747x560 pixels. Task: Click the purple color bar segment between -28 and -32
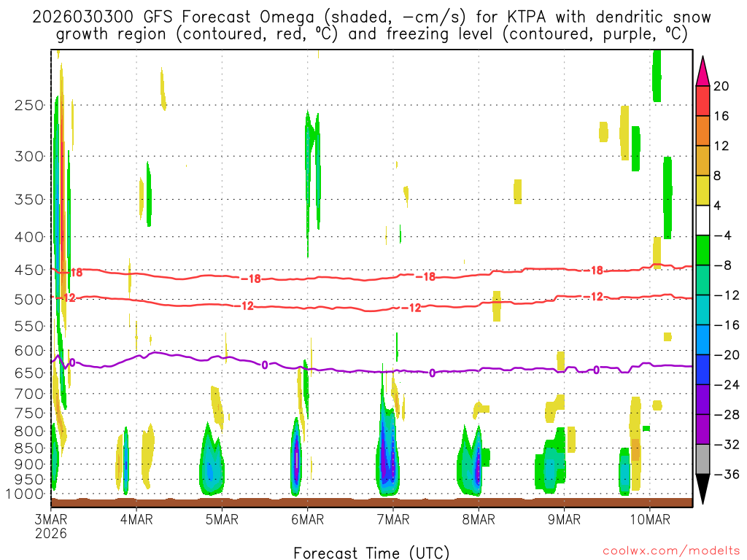click(703, 429)
